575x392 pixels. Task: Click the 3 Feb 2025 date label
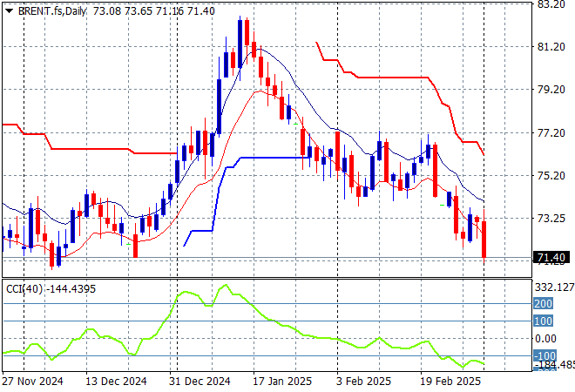(x=364, y=382)
